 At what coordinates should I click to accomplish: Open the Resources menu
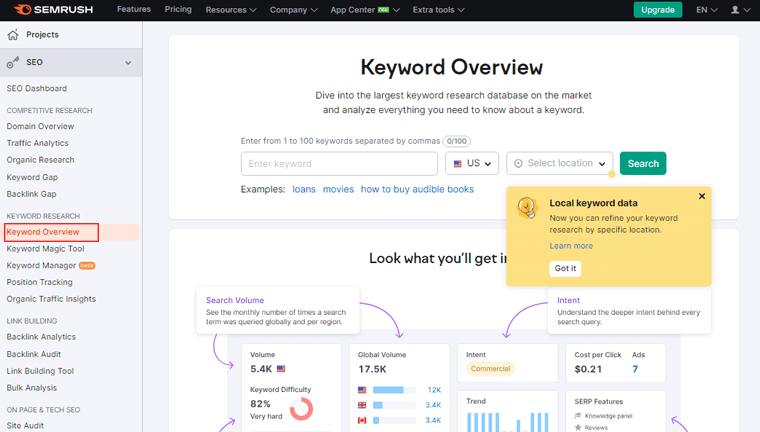[230, 10]
